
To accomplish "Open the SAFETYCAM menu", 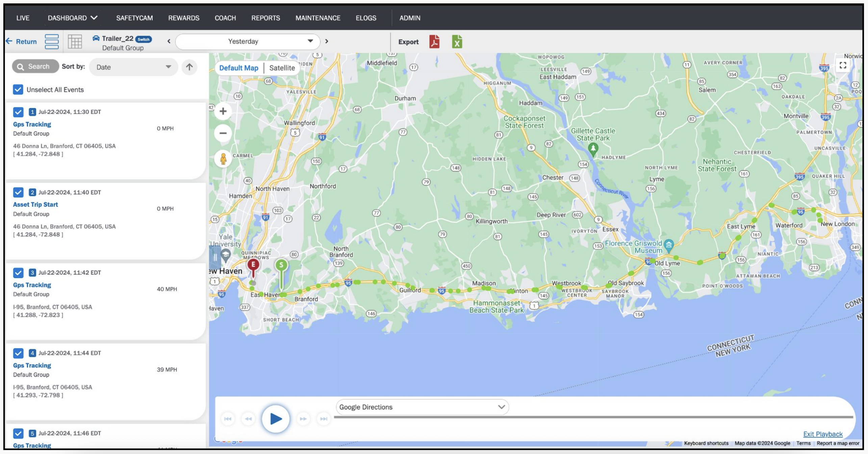I will pyautogui.click(x=134, y=18).
